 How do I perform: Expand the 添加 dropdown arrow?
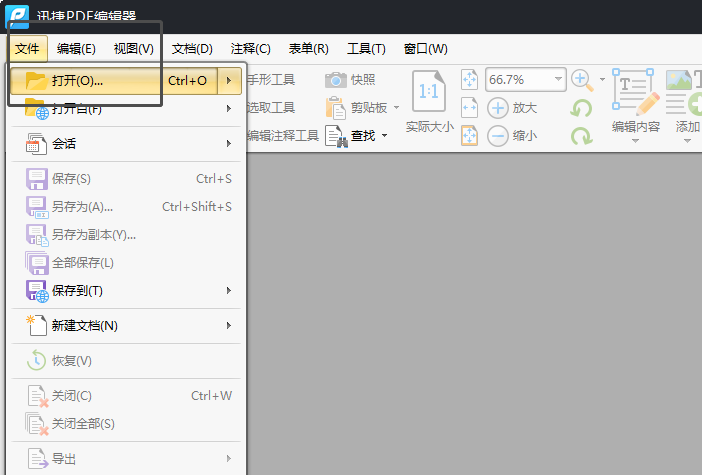click(x=687, y=141)
